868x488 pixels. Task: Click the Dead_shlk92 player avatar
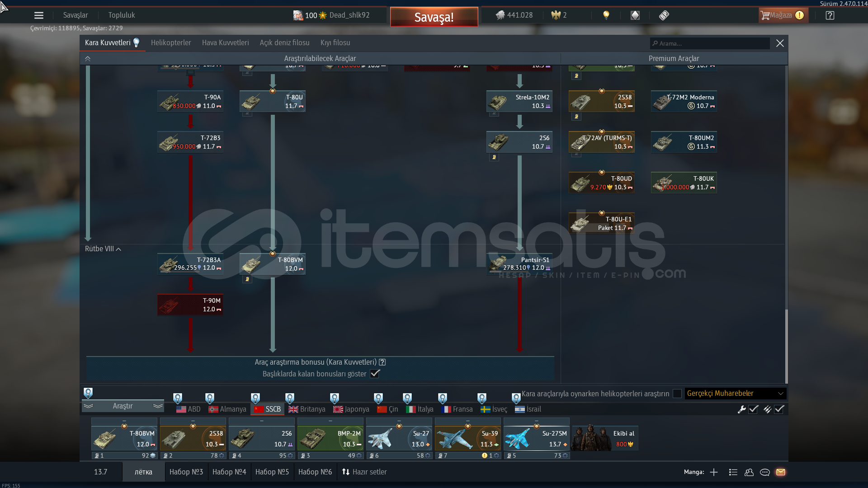click(x=298, y=15)
